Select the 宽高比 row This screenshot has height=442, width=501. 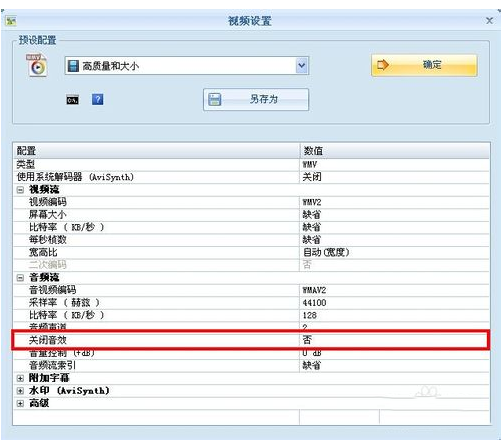[251, 252]
